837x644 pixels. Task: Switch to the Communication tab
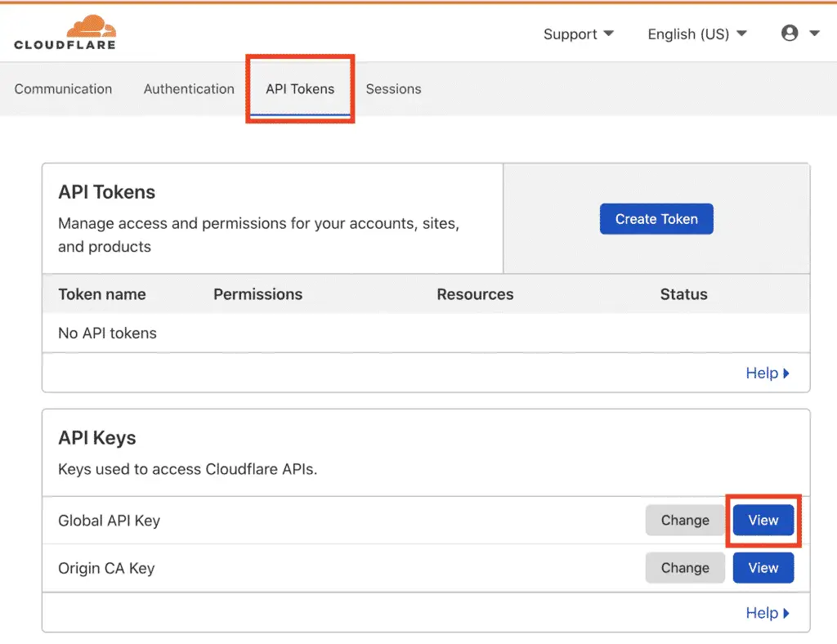[63, 88]
